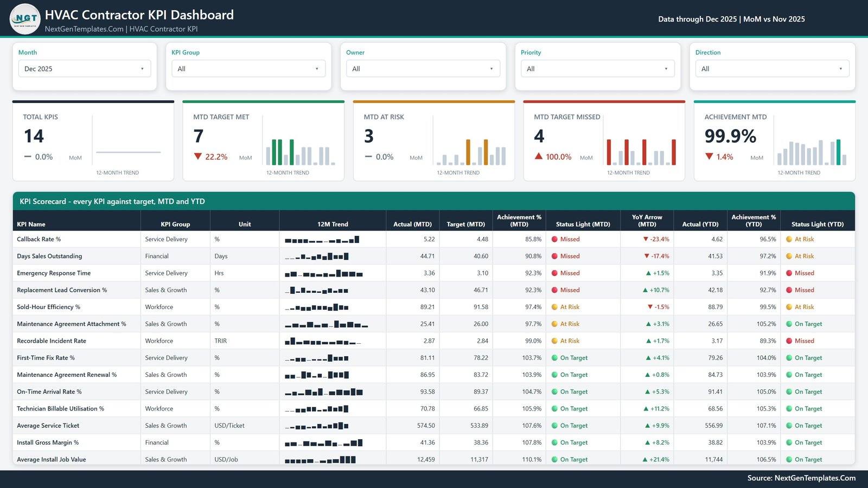Open the Month dropdown showing Dec 2025
Screen dimensions: 868x488
[x=85, y=69]
